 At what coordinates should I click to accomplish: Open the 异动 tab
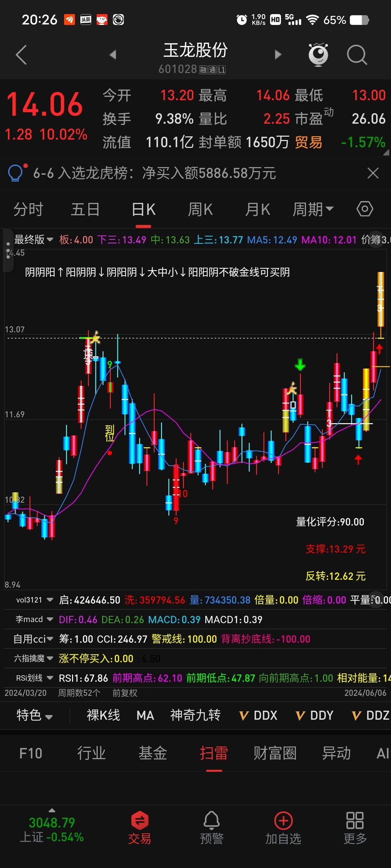click(x=336, y=754)
